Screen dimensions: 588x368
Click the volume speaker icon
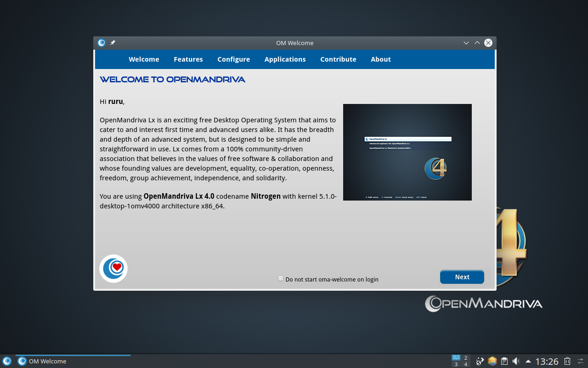[x=516, y=361]
